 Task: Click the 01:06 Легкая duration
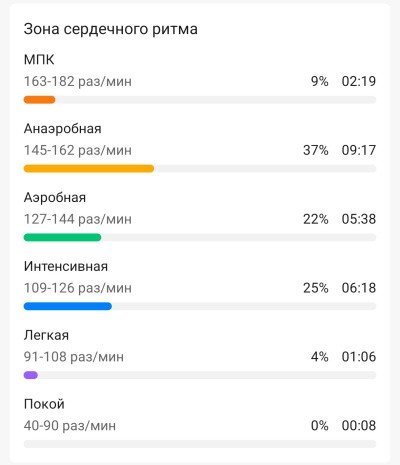[359, 357]
